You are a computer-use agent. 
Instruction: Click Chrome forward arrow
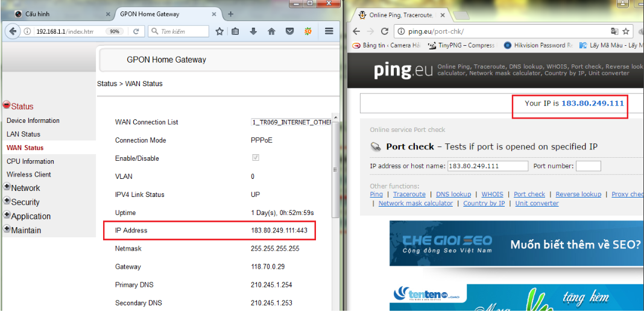[370, 31]
